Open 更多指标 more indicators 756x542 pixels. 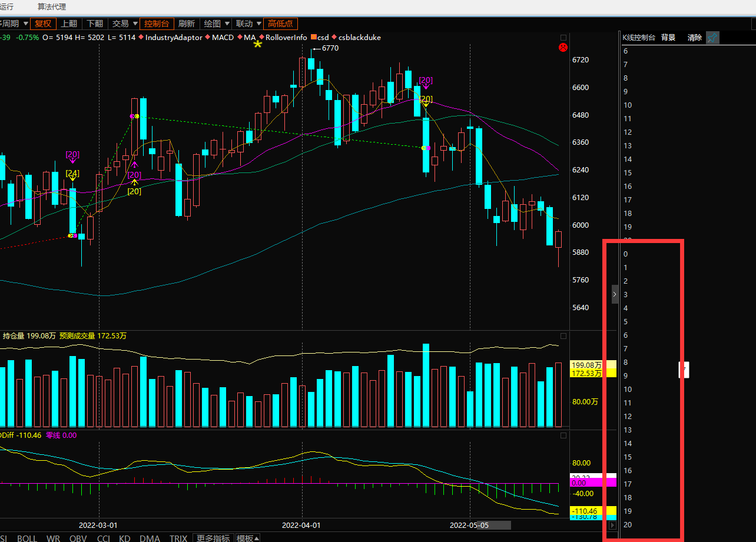213,538
